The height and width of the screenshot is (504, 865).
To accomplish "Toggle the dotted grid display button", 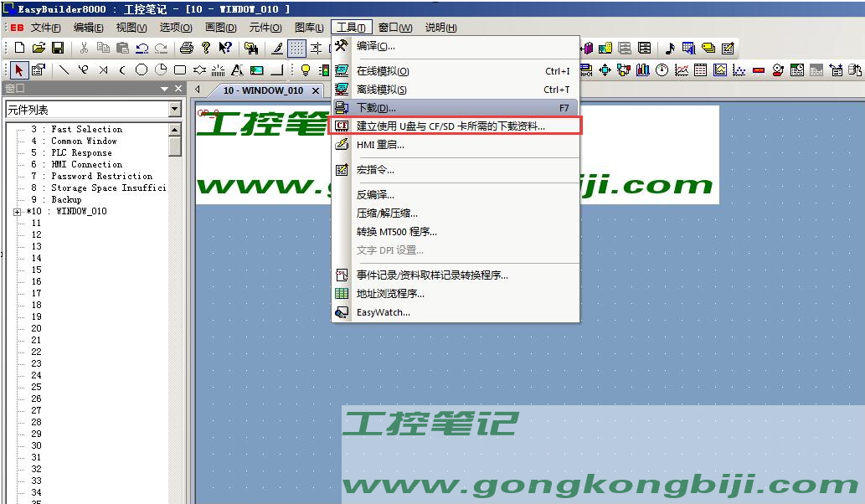I will pyautogui.click(x=296, y=48).
